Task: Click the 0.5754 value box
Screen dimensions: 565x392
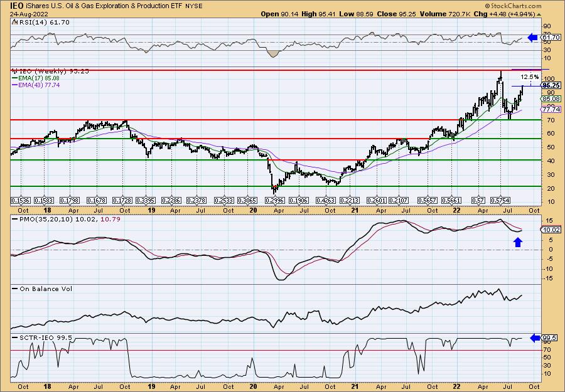Action: pyautogui.click(x=500, y=200)
